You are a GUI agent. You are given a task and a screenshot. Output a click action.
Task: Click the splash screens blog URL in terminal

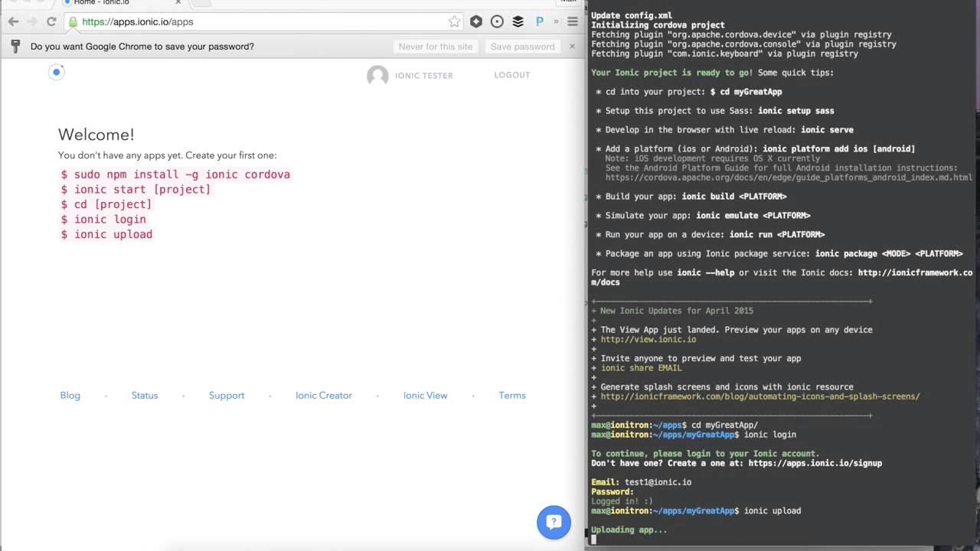tap(760, 396)
